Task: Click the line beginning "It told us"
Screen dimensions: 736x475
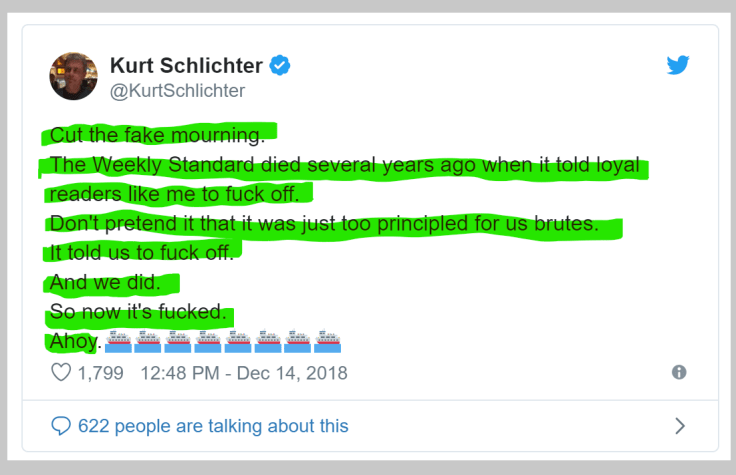Action: pyautogui.click(x=140, y=253)
